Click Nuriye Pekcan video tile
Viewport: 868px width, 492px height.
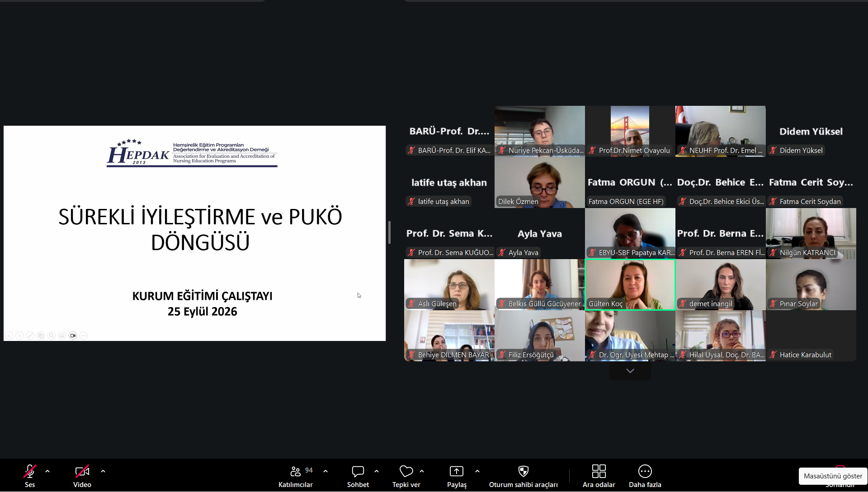(x=540, y=131)
